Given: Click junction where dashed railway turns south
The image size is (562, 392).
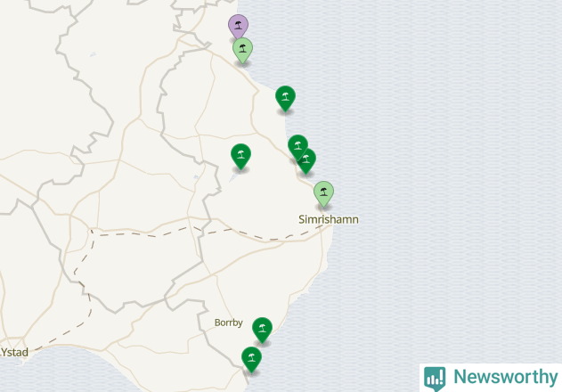Looking at the screenshot, I should 92,233.
